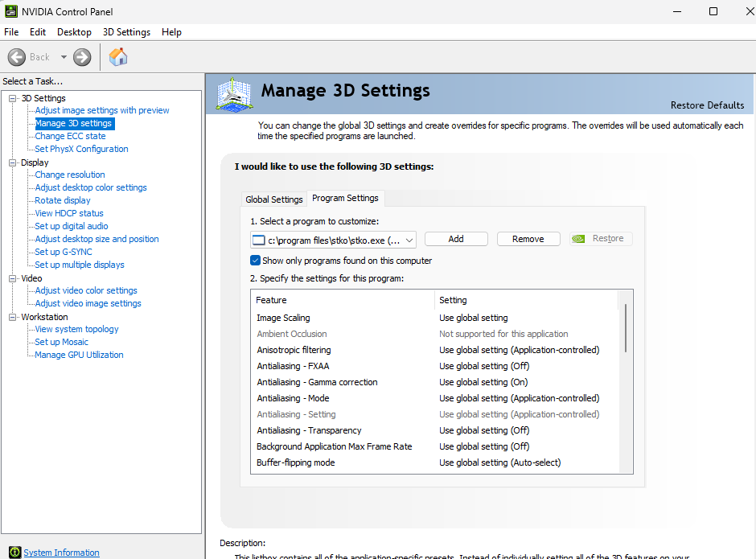The image size is (756, 559).
Task: Go to the Home icon in the toolbar
Action: click(x=118, y=57)
